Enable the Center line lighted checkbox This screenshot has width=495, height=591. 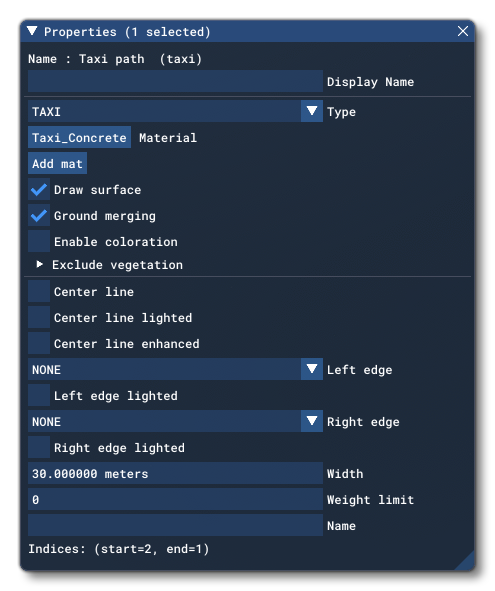point(39,317)
